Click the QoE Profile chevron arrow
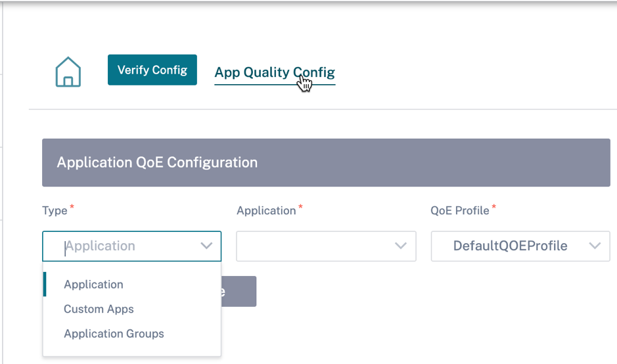This screenshot has width=617, height=364. pos(595,246)
